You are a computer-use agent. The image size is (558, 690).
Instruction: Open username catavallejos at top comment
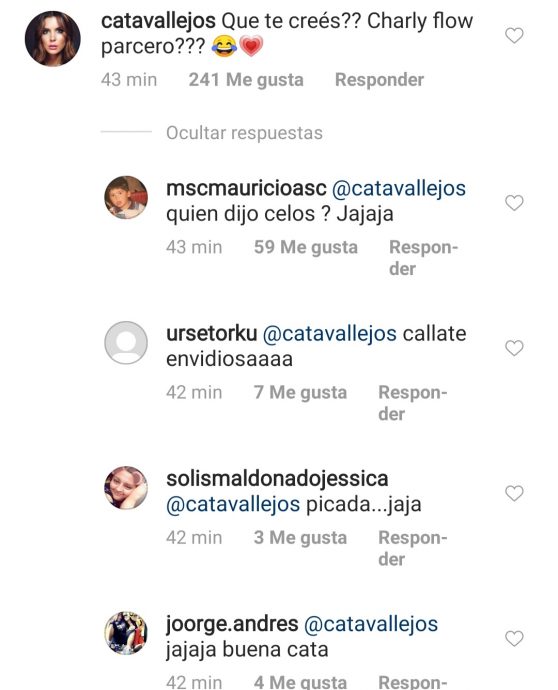pyautogui.click(x=158, y=21)
